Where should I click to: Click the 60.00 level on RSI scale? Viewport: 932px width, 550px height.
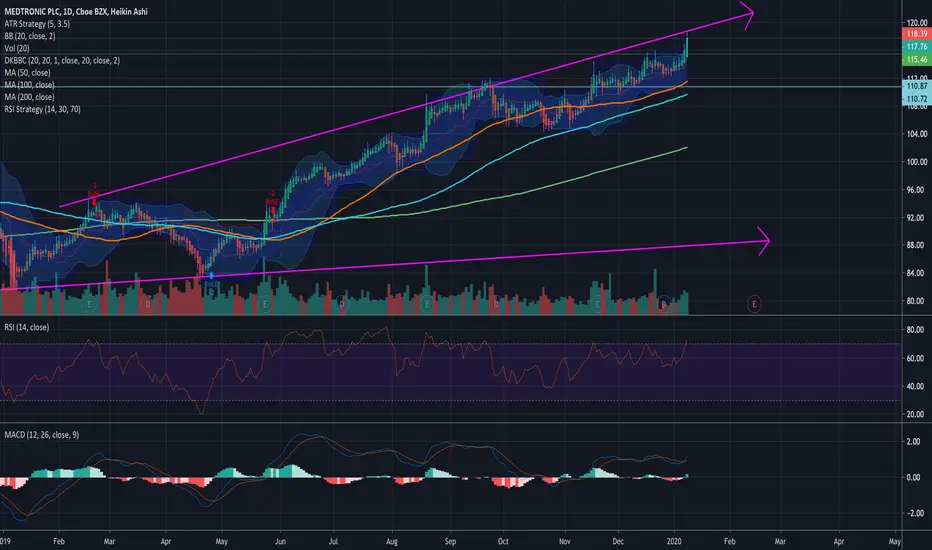915,358
